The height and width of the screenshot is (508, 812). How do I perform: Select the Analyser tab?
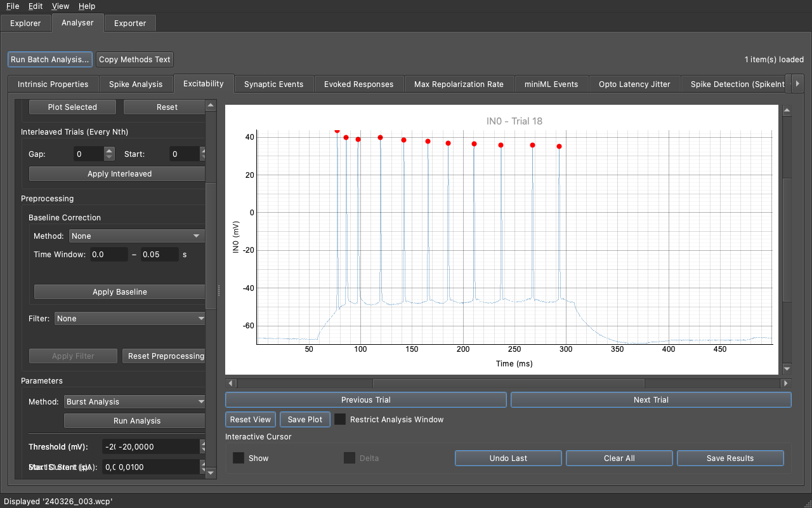coord(77,23)
